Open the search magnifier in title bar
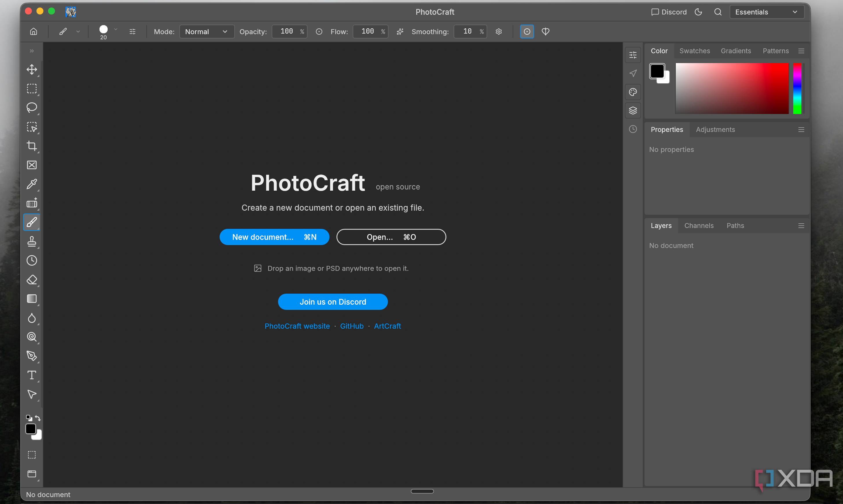Screen dimensions: 843x504 [x=718, y=12]
